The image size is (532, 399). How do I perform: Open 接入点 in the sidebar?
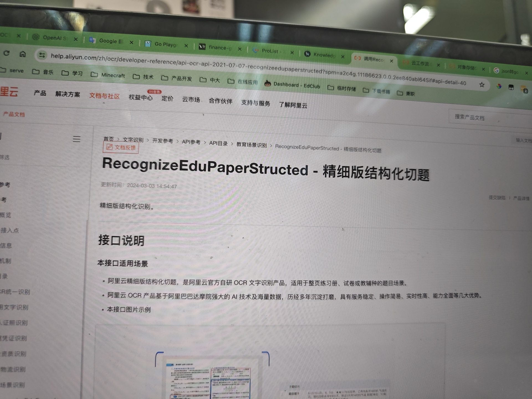10,230
